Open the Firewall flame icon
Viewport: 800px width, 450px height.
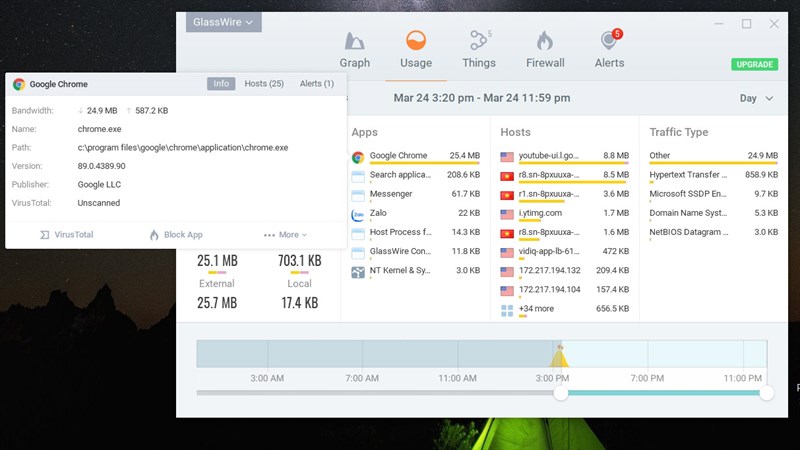point(545,41)
